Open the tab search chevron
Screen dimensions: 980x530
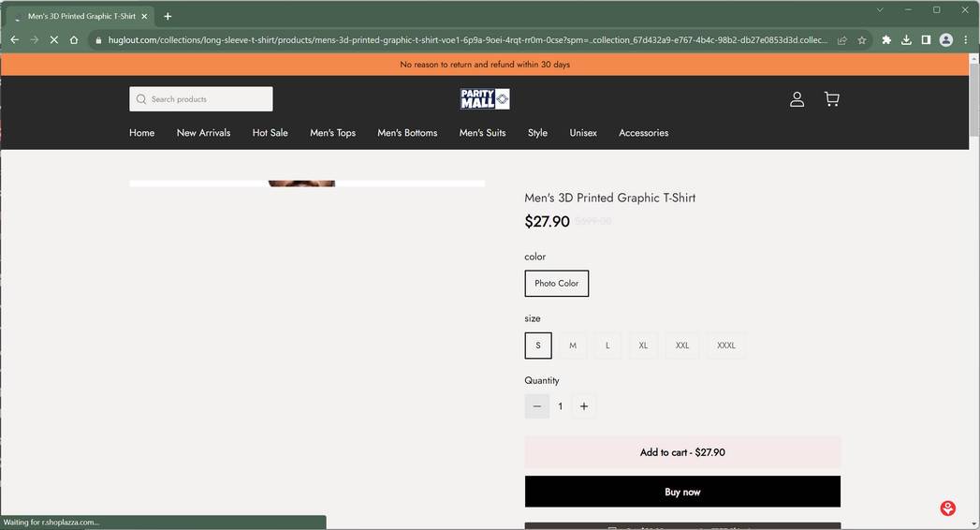(x=879, y=10)
